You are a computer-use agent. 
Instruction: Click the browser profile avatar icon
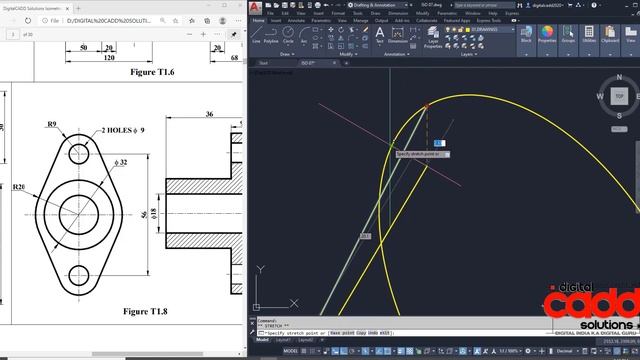[222, 20]
